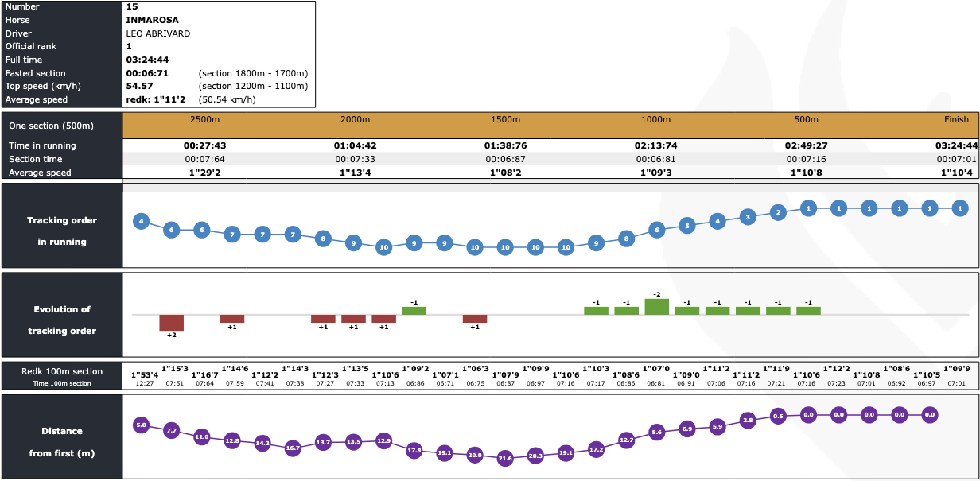Select the One section (500m) row label

tap(51, 126)
